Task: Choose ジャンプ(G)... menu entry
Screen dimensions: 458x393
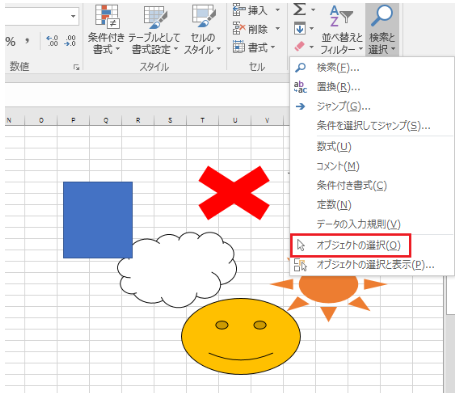Action: click(x=343, y=106)
